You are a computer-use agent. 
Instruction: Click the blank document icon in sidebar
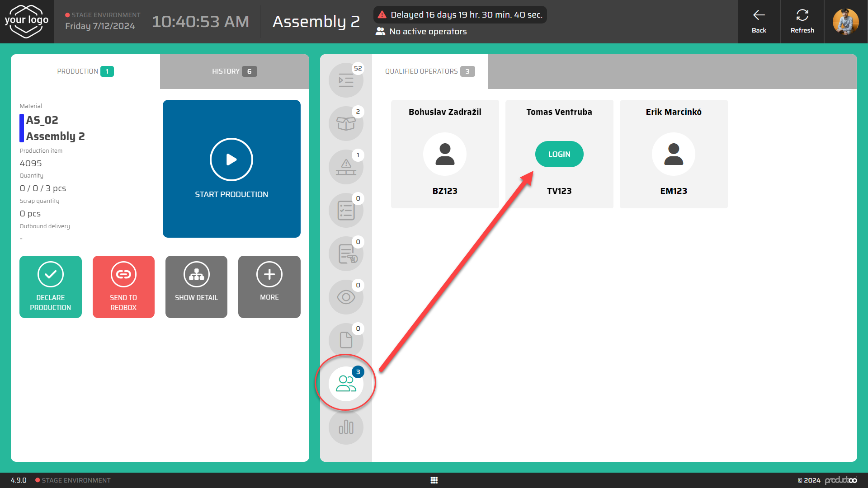pos(346,340)
